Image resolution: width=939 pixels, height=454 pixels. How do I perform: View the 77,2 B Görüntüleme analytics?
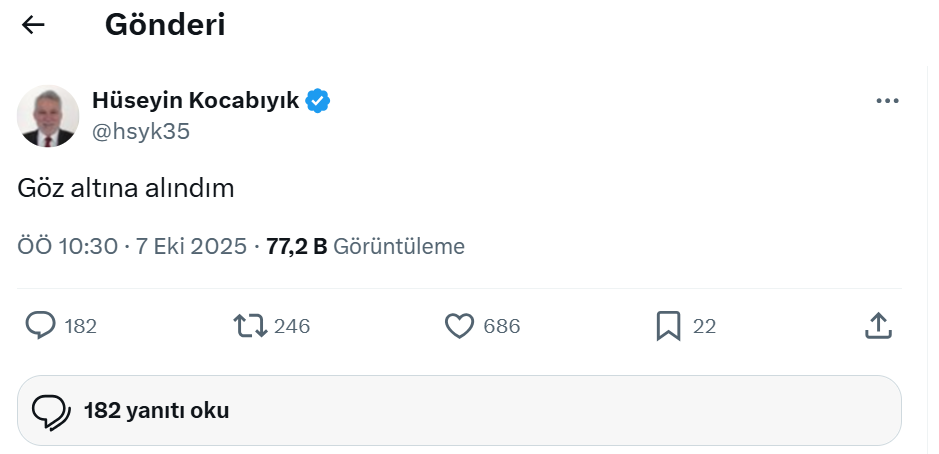click(x=365, y=246)
